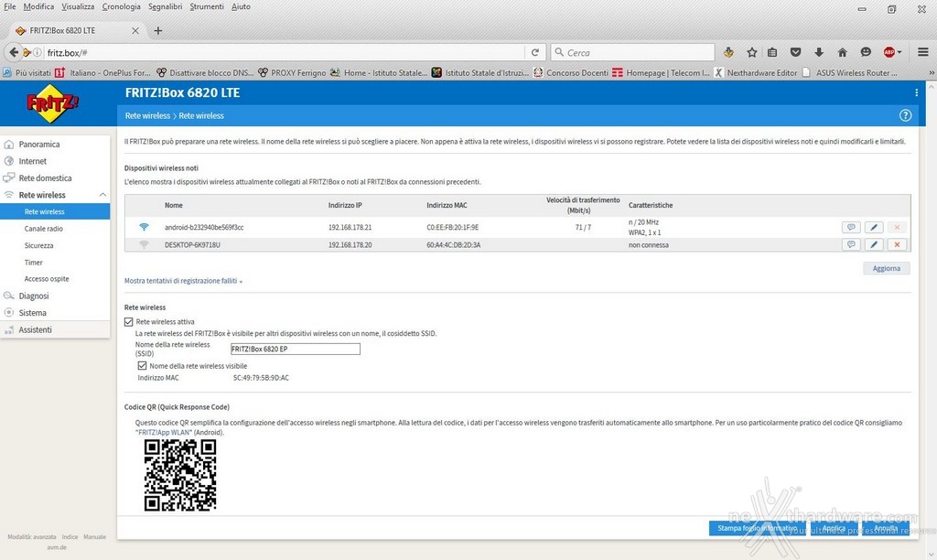Image resolution: width=937 pixels, height=560 pixels.
Task: Open the Più visitati bookmarks folder
Action: click(x=27, y=73)
